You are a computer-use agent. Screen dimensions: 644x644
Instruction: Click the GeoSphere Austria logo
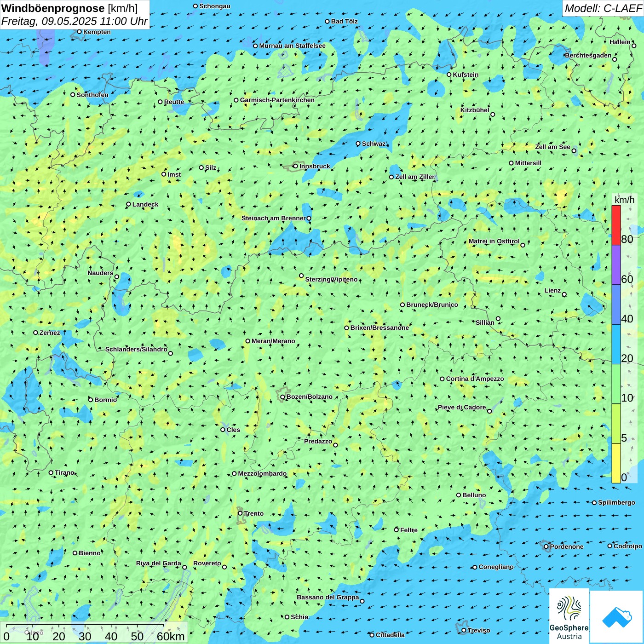[x=569, y=615]
